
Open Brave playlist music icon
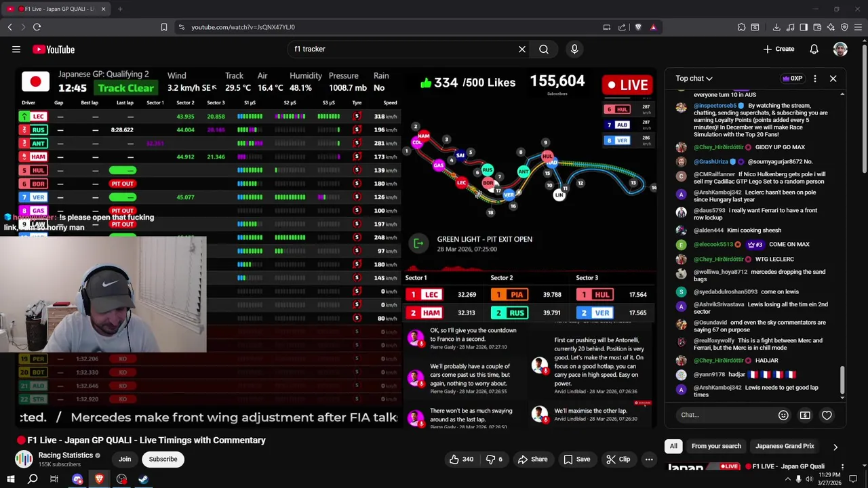(x=790, y=27)
